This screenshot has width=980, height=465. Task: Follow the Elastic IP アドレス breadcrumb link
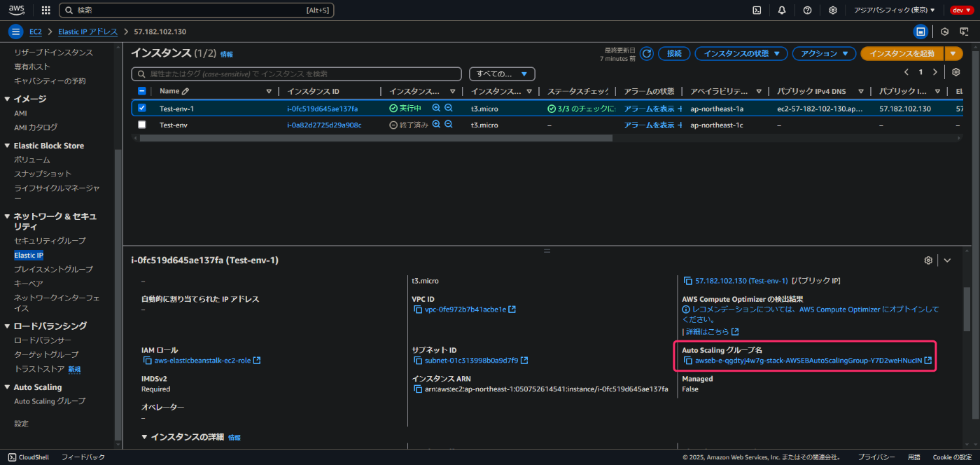point(87,32)
